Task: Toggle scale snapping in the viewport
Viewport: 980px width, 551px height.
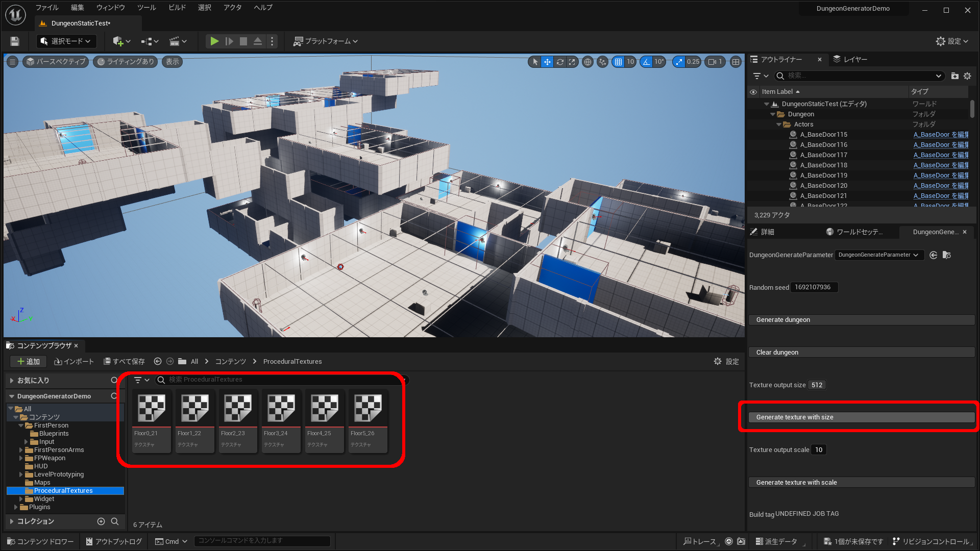Action: [679, 62]
